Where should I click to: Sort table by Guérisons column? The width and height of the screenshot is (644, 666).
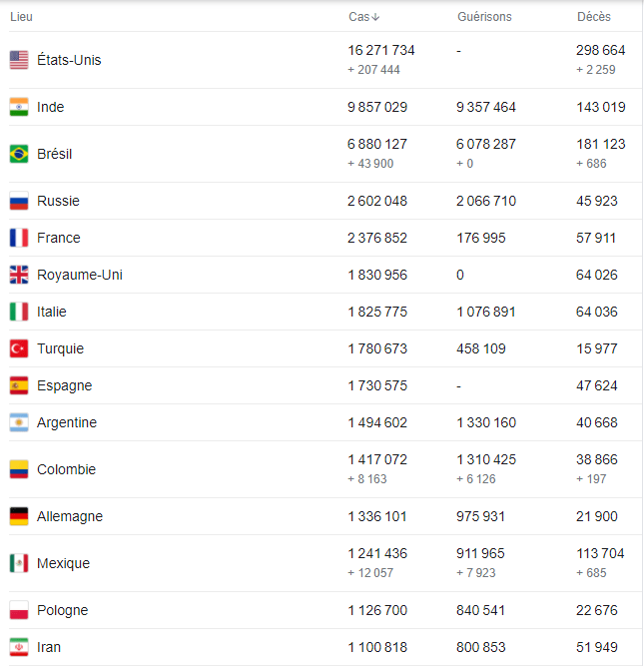(x=484, y=17)
